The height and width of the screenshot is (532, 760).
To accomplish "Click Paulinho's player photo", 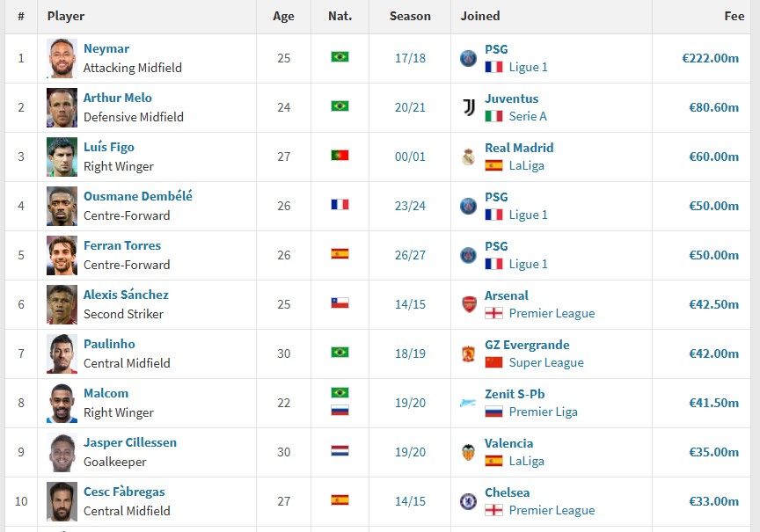I will [x=62, y=353].
